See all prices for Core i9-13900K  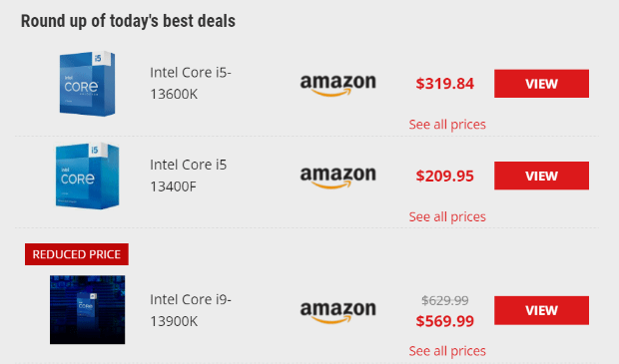(447, 351)
